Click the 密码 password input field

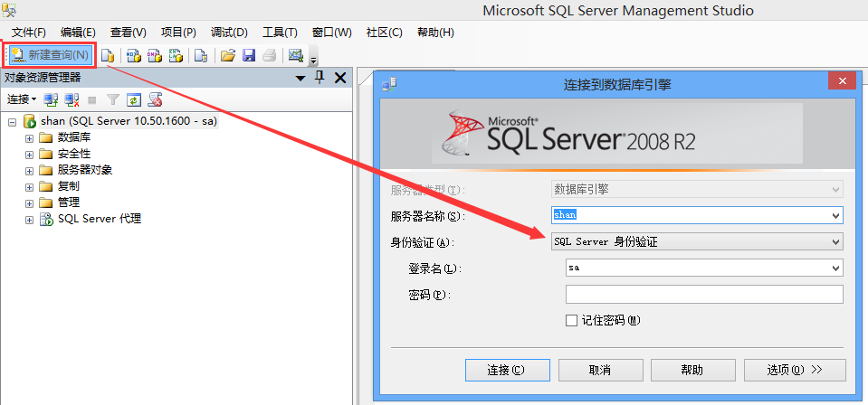tap(704, 295)
